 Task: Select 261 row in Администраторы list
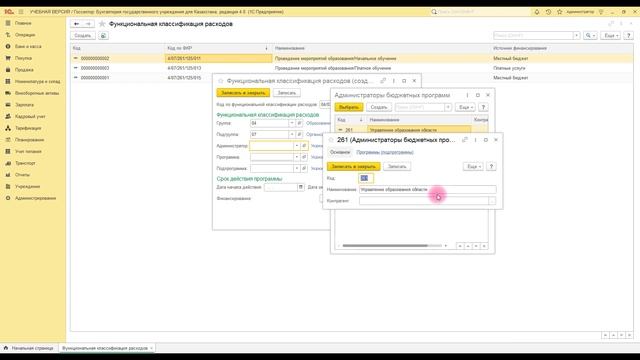[411, 130]
